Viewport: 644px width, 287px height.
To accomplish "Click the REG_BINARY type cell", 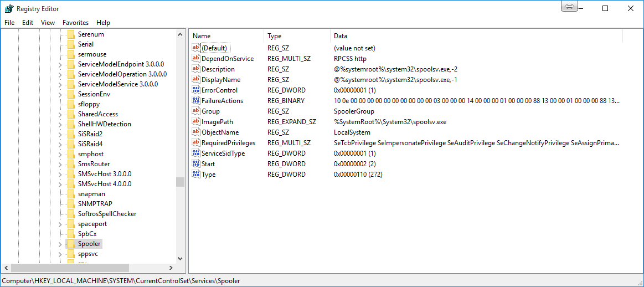I will pos(286,101).
